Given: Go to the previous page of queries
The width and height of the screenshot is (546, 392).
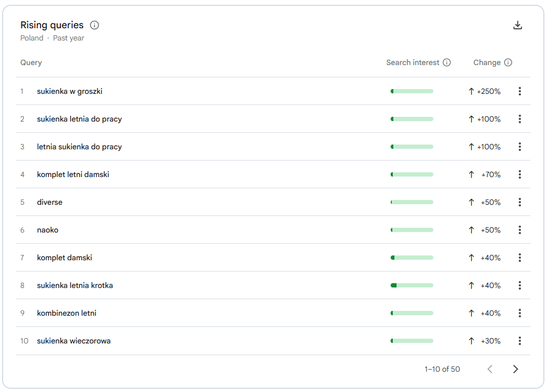Looking at the screenshot, I should click(x=490, y=369).
